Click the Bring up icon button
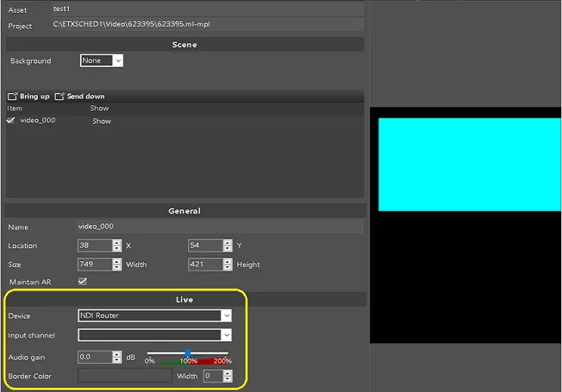 tap(12, 96)
